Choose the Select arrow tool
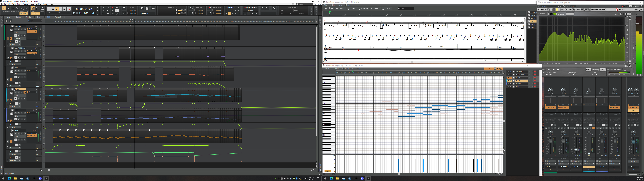Viewport: 644px width, 181px height. (9, 9)
